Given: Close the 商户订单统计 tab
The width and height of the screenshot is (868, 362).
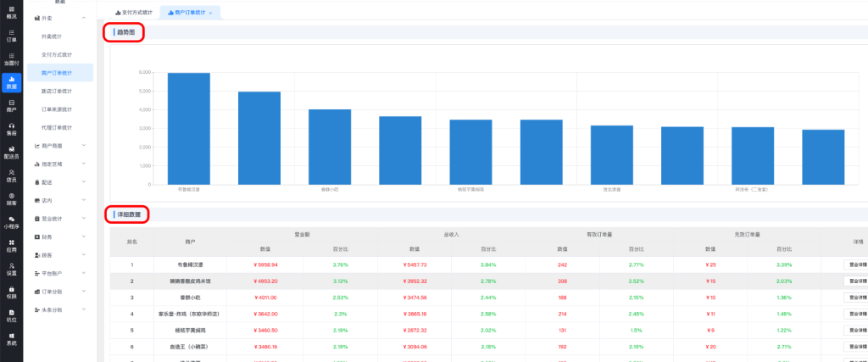Looking at the screenshot, I should click(x=210, y=13).
